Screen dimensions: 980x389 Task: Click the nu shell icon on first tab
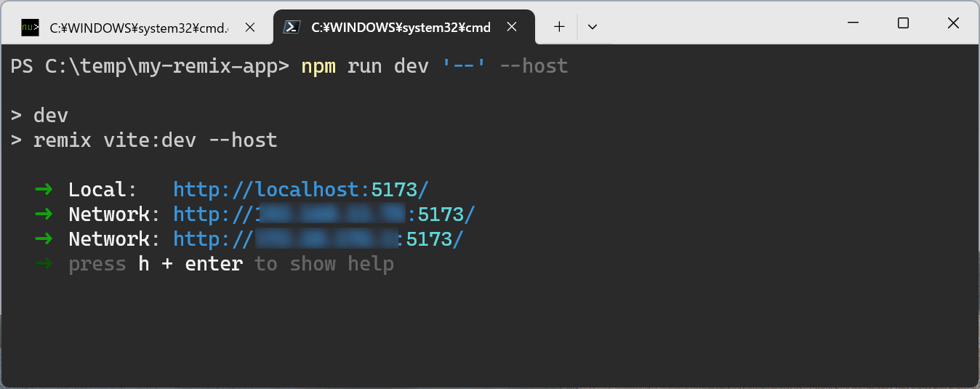30,28
